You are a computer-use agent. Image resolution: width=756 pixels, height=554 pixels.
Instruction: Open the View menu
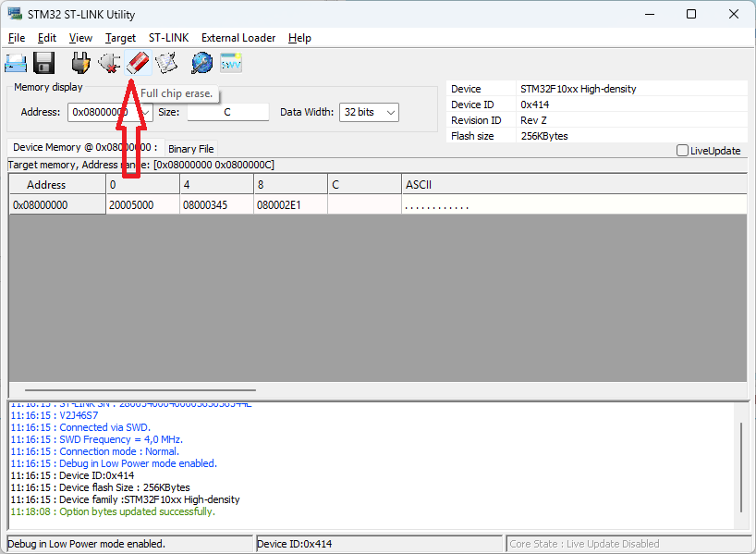(x=80, y=38)
